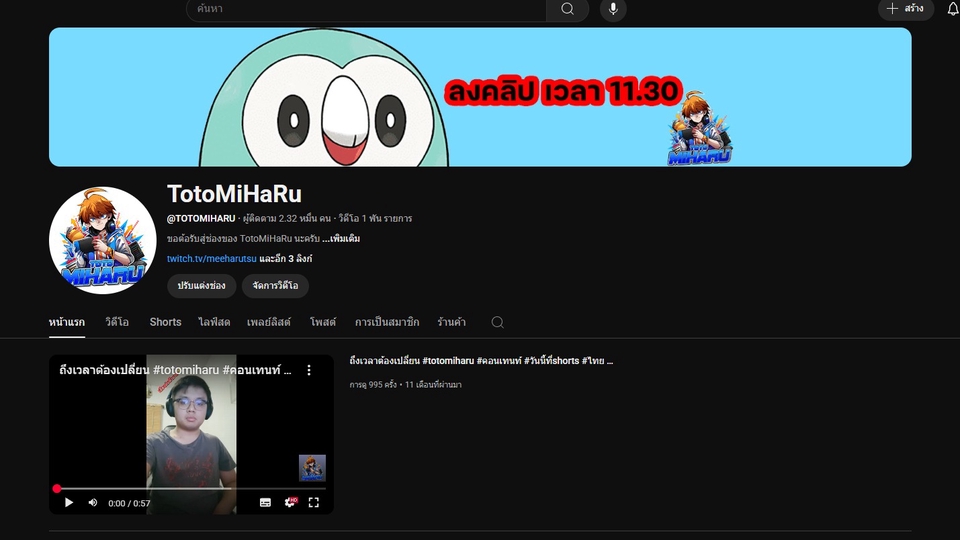960x540 pixels.
Task: Click the video progress bar scrubber
Action: click(x=57, y=489)
